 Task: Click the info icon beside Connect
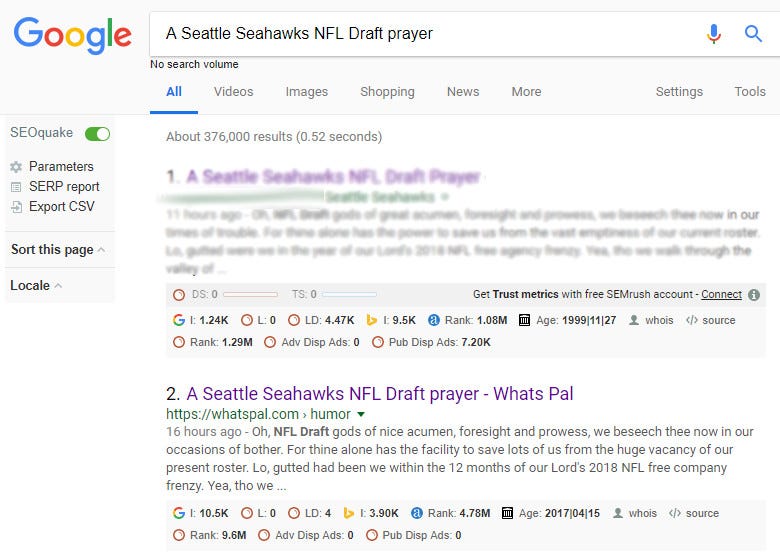tap(754, 295)
